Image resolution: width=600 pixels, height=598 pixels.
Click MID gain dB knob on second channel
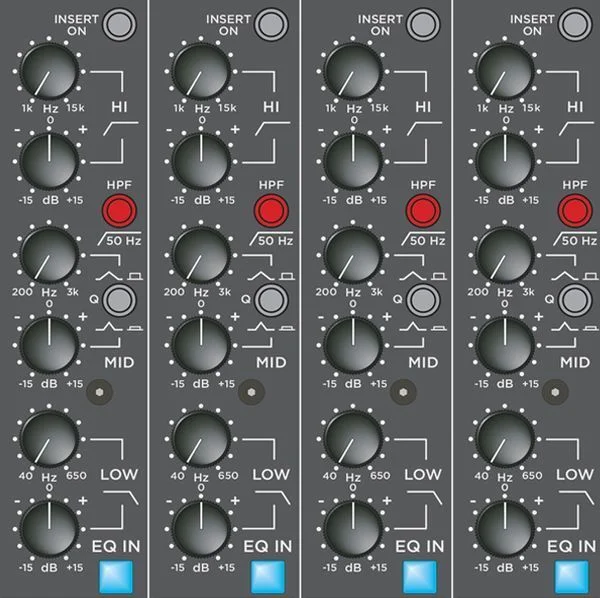201,345
